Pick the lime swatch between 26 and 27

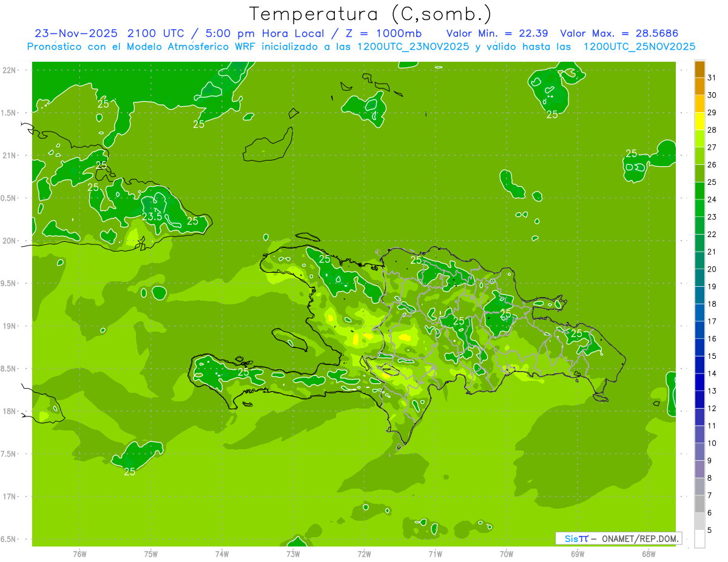pyautogui.click(x=699, y=156)
